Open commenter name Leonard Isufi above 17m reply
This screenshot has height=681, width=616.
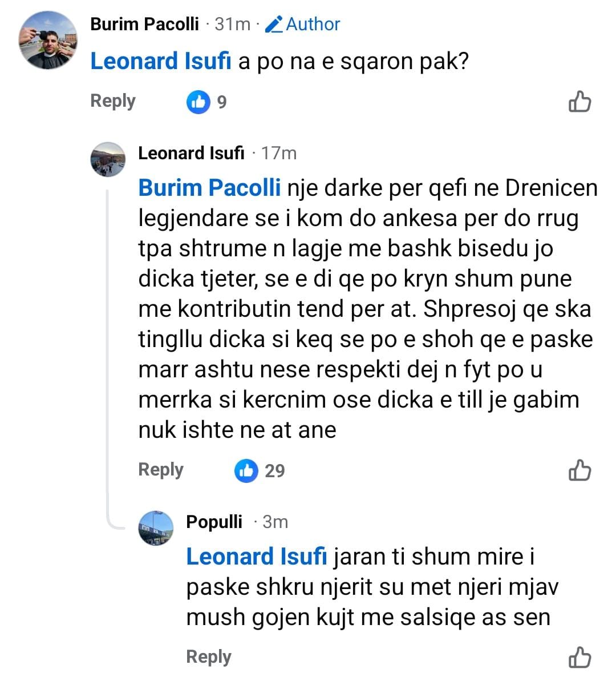(191, 153)
